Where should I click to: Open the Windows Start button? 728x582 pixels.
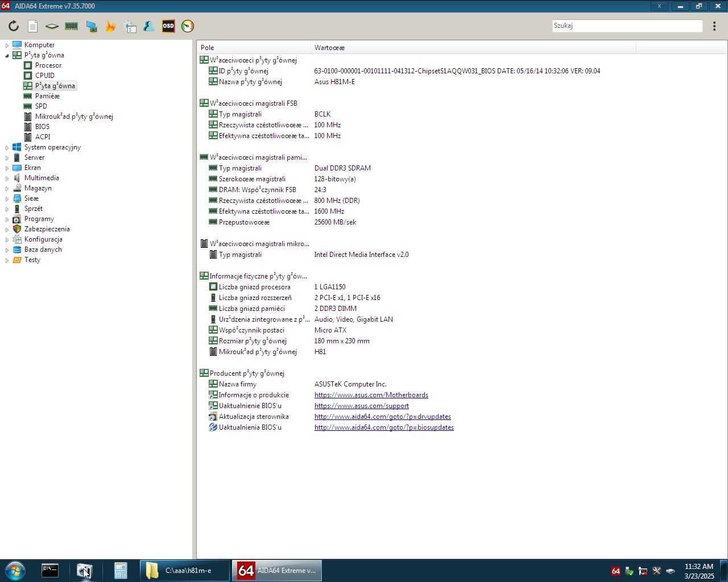click(15, 571)
